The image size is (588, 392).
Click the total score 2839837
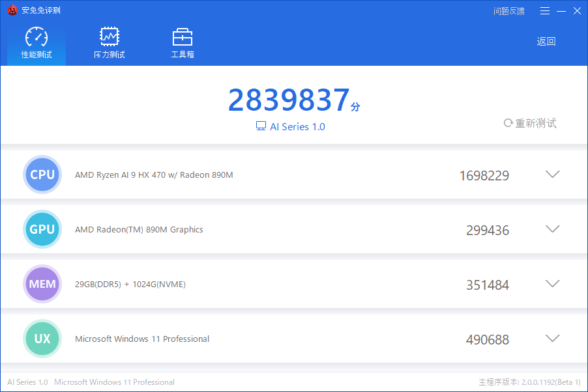click(289, 100)
